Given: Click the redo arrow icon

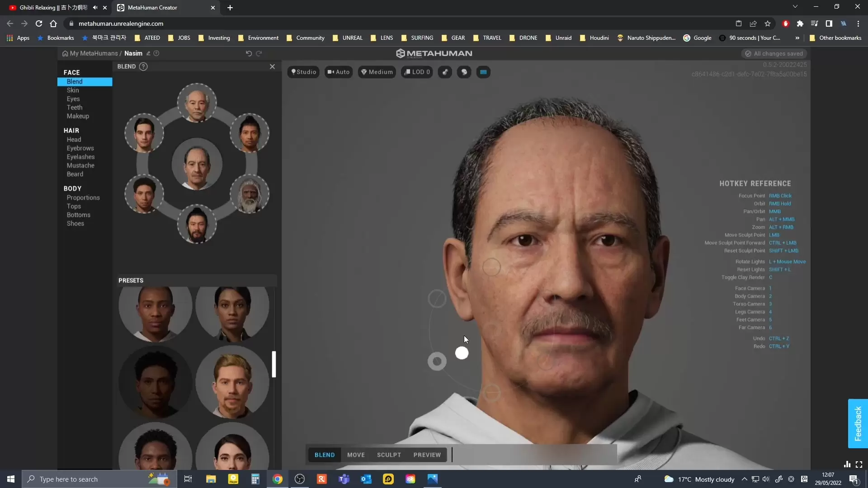Looking at the screenshot, I should (259, 53).
